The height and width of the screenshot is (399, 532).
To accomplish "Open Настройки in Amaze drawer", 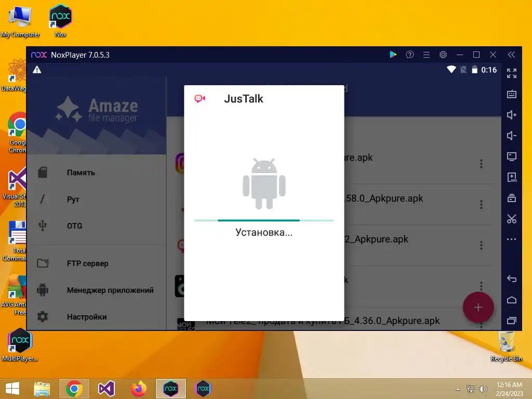I will [x=97, y=316].
